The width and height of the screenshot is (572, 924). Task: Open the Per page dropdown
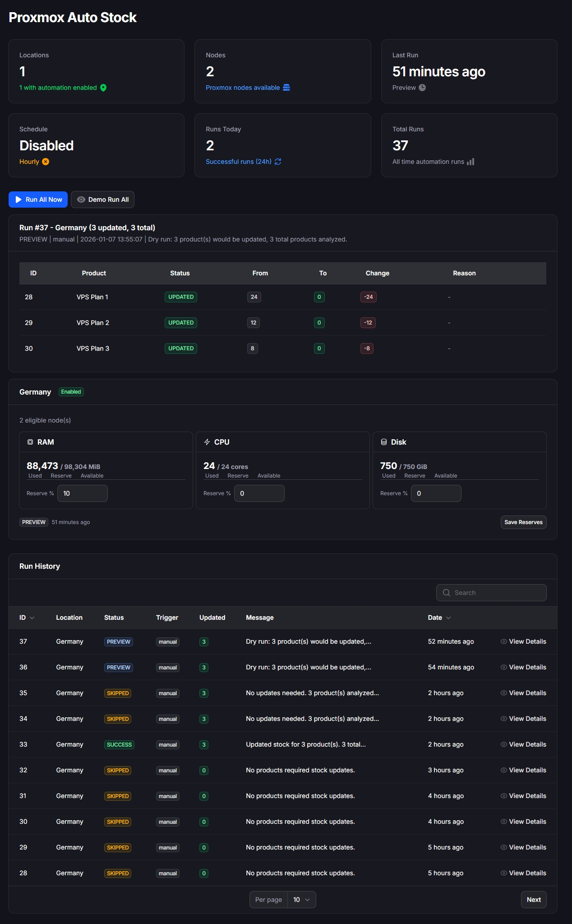pos(301,900)
